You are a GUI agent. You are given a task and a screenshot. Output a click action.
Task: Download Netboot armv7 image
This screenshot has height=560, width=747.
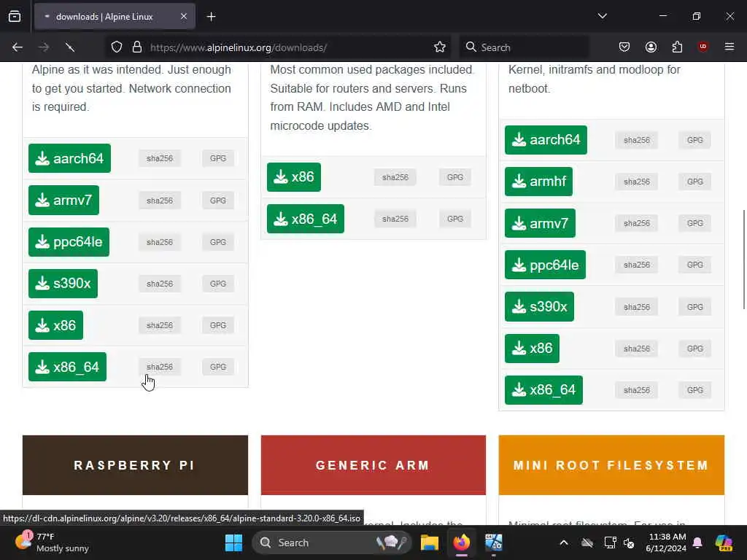click(541, 223)
